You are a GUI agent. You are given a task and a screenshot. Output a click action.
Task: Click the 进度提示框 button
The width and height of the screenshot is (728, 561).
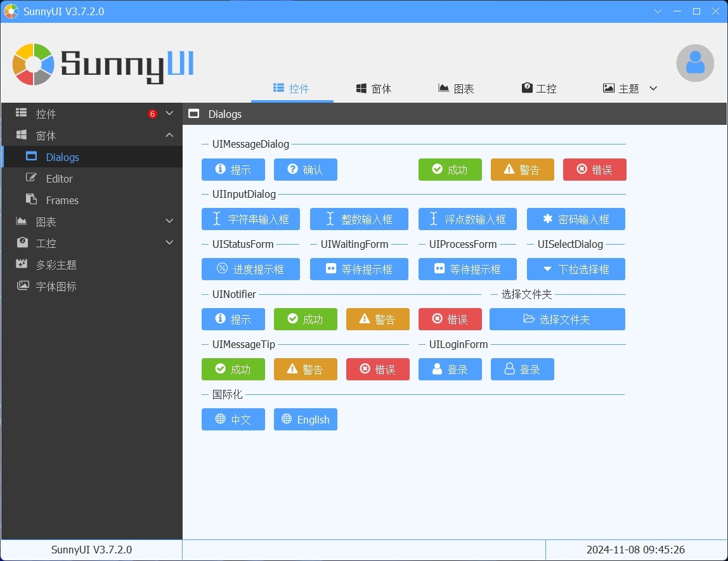point(250,269)
